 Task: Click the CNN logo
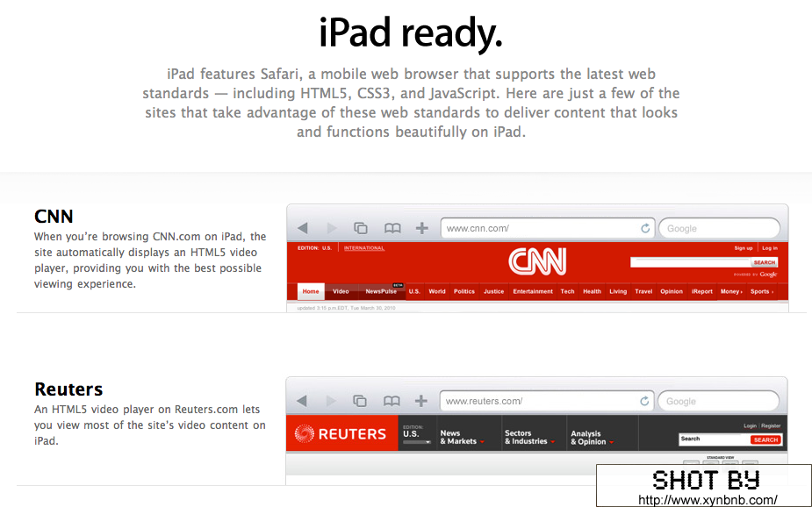coord(537,261)
